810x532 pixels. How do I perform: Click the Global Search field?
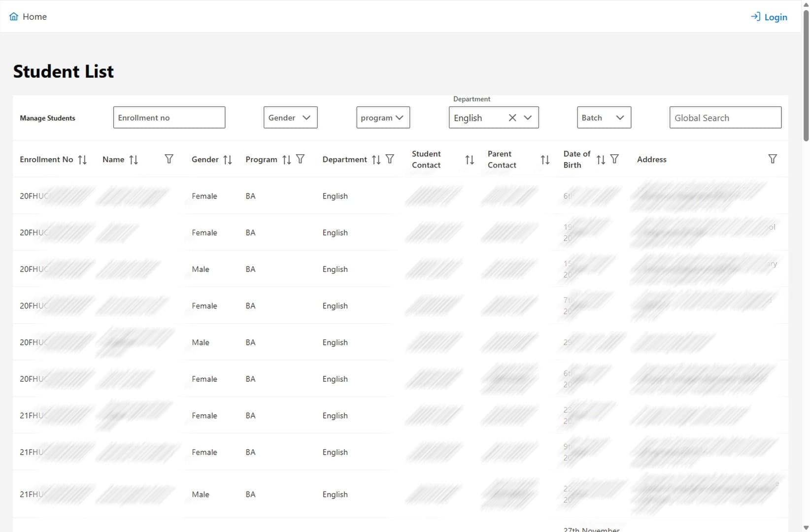(x=725, y=118)
